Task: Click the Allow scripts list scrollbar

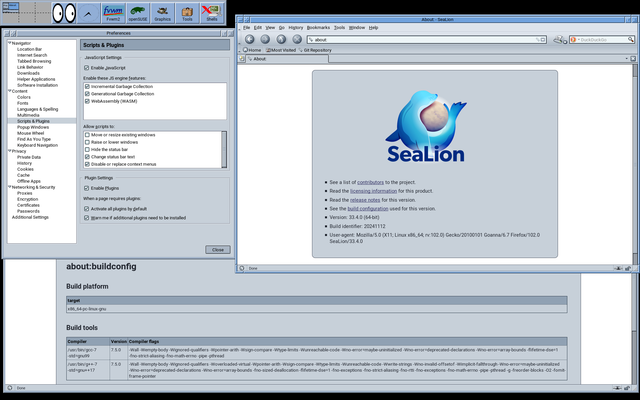Action: [x=224, y=149]
